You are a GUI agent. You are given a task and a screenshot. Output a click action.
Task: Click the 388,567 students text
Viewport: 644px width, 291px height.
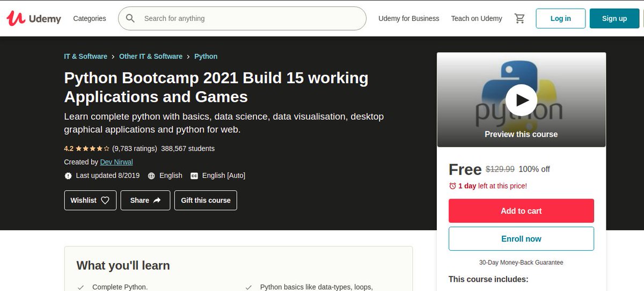(188, 149)
